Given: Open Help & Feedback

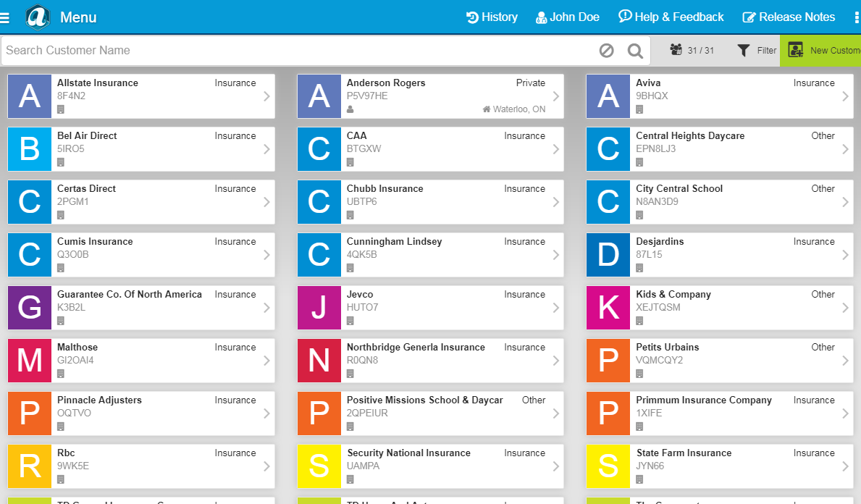Looking at the screenshot, I should (x=671, y=17).
